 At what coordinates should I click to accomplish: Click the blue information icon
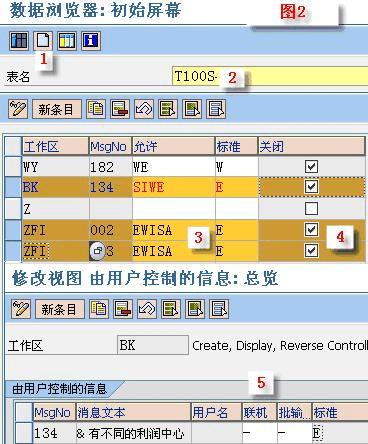(x=91, y=41)
